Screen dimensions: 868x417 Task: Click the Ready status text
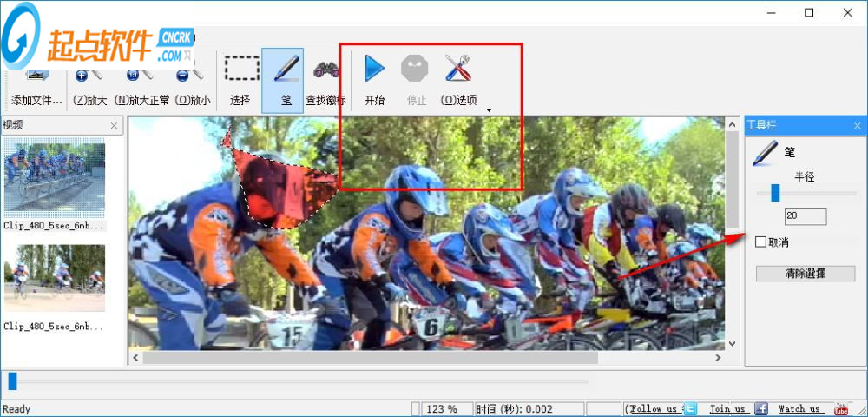(x=16, y=409)
